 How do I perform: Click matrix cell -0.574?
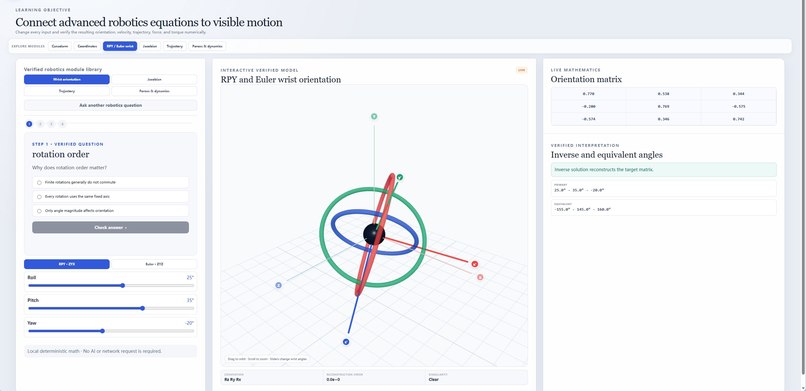(589, 119)
